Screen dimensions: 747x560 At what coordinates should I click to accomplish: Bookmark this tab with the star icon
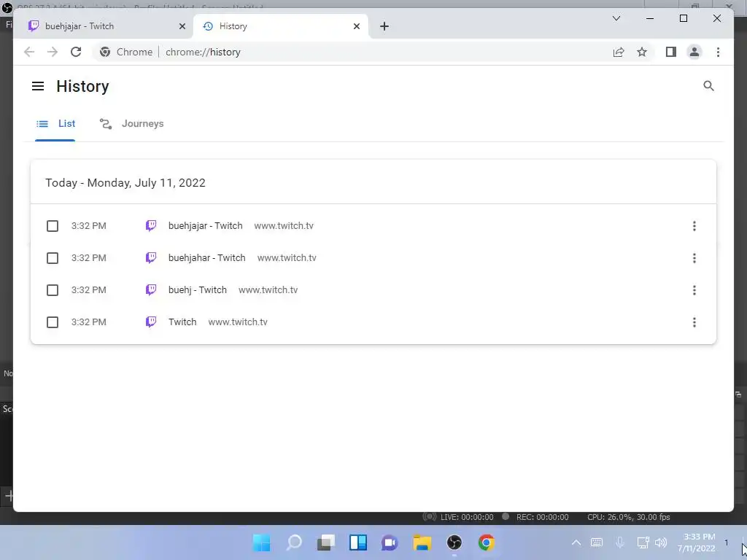pos(642,52)
